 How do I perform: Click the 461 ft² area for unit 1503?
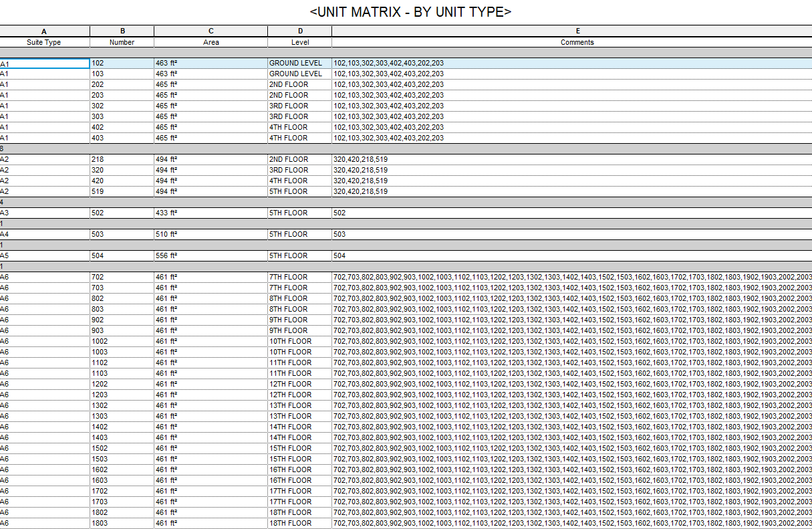(x=211, y=459)
